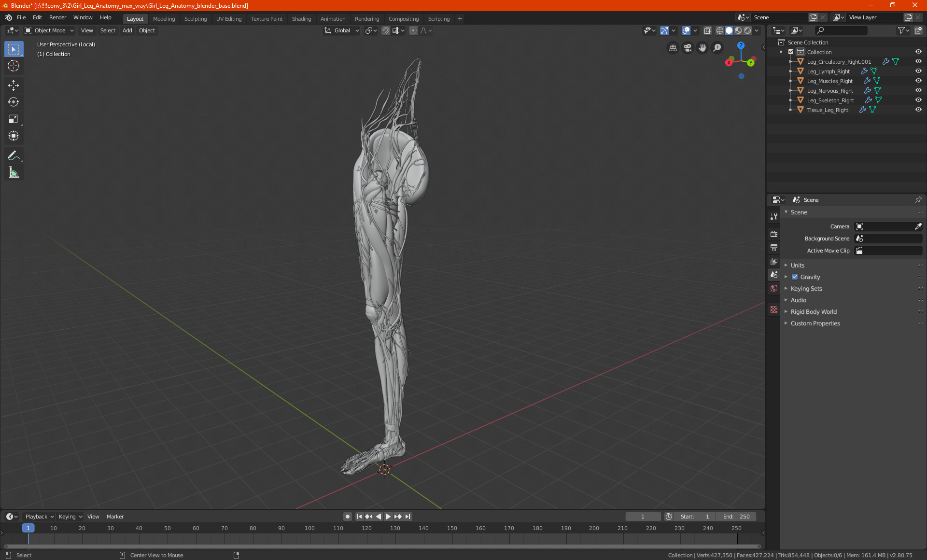The width and height of the screenshot is (927, 560).
Task: Hide Tissue_Leg_Right object
Action: point(918,110)
